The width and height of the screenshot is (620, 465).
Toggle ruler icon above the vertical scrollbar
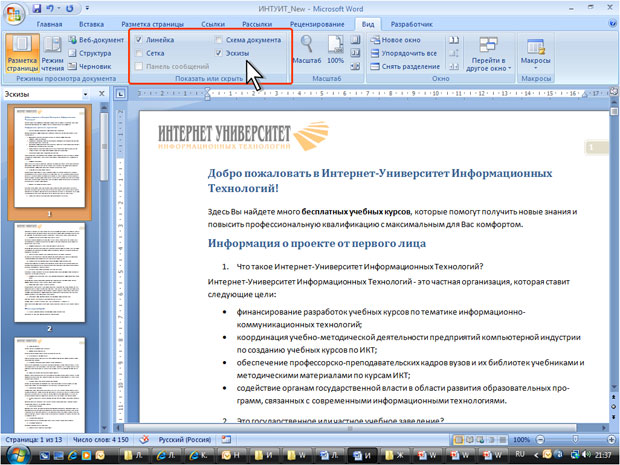pyautogui.click(x=614, y=92)
